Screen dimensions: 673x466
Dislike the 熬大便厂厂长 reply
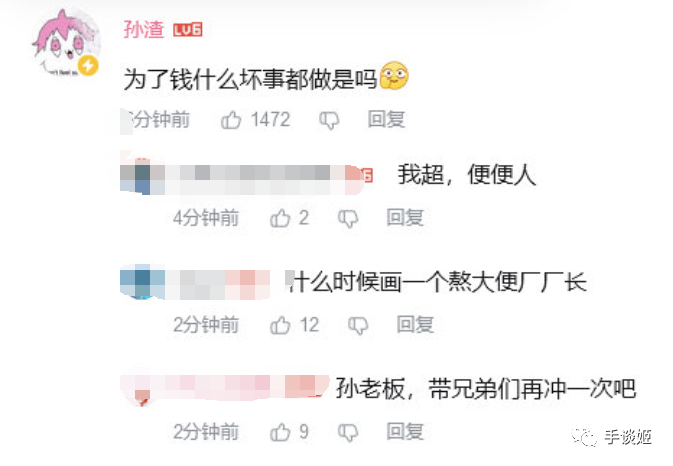pos(358,325)
